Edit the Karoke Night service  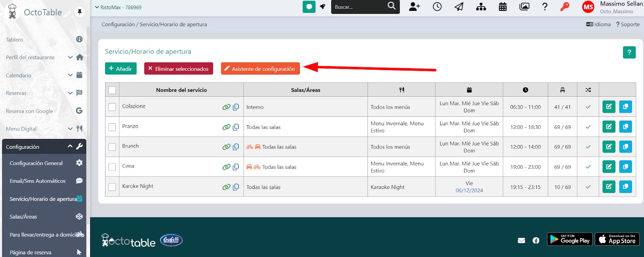pos(609,187)
